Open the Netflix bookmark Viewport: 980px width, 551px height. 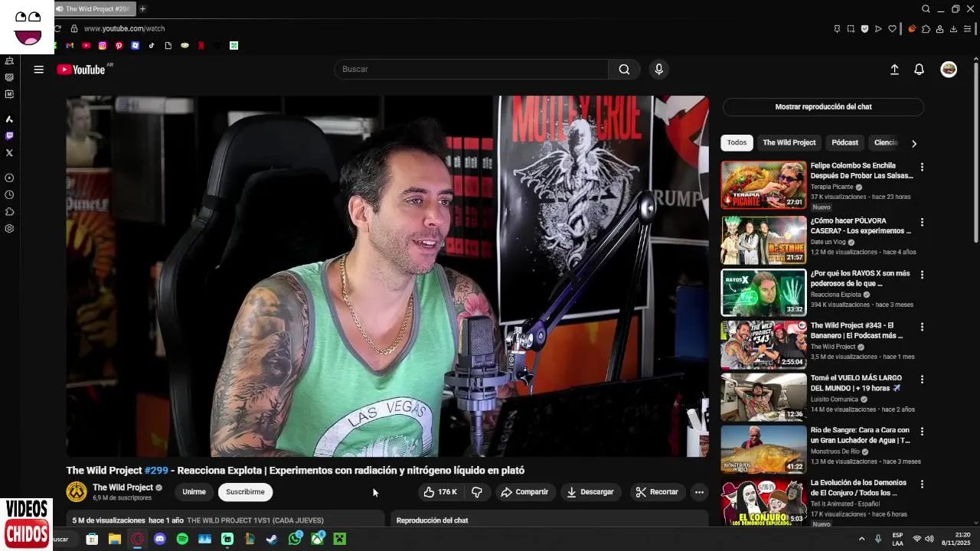pyautogui.click(x=201, y=45)
